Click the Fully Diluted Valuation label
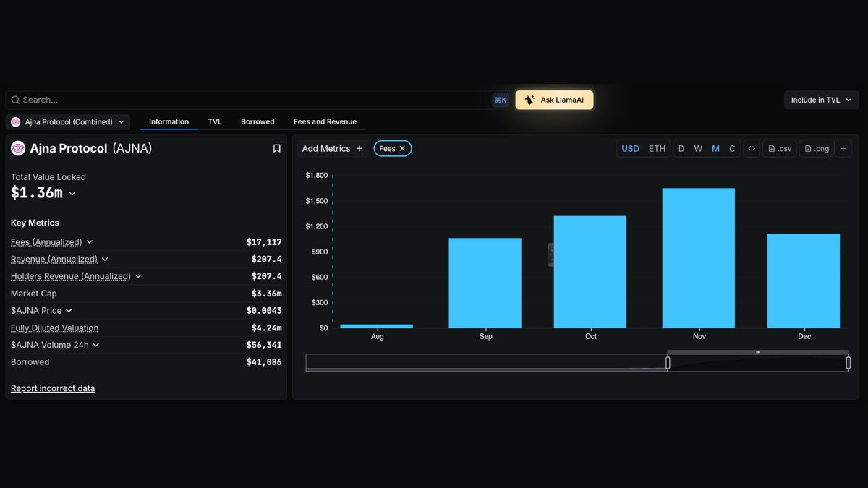The width and height of the screenshot is (868, 488). pyautogui.click(x=54, y=328)
